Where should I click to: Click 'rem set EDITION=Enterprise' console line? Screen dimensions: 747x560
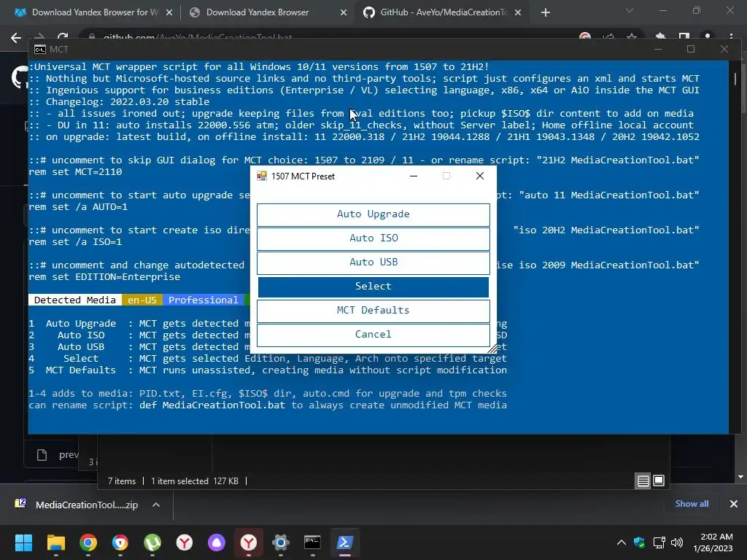(x=104, y=276)
